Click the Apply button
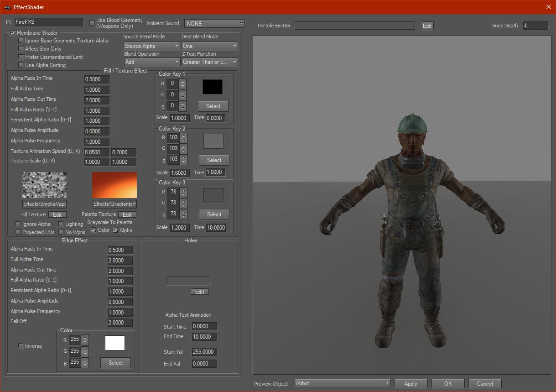Image resolution: width=556 pixels, height=392 pixels. [411, 384]
